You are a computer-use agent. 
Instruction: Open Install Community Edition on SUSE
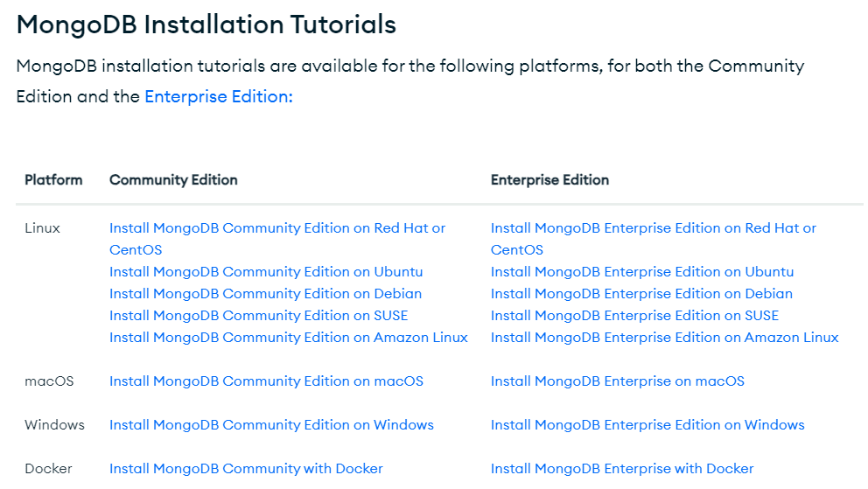[258, 316]
